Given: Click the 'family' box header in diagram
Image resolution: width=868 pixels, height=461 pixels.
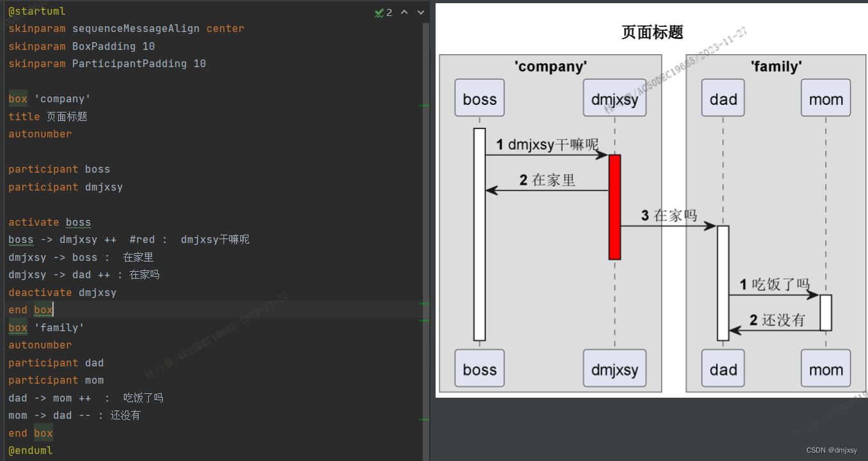Looking at the screenshot, I should pos(776,66).
